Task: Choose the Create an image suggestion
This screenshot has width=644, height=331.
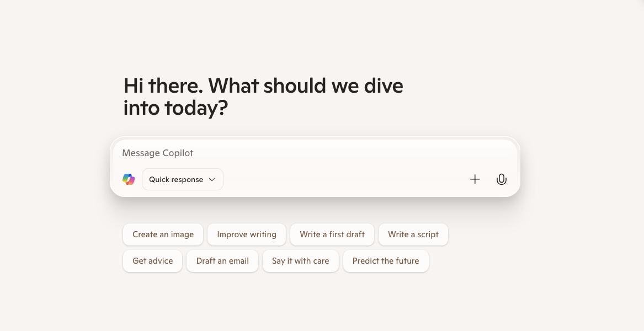Action: pos(163,234)
